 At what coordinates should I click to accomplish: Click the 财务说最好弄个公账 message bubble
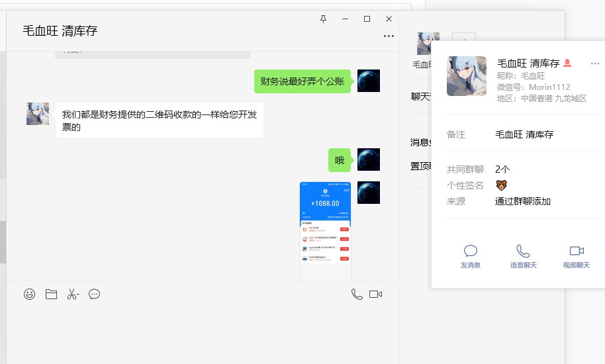click(x=302, y=81)
